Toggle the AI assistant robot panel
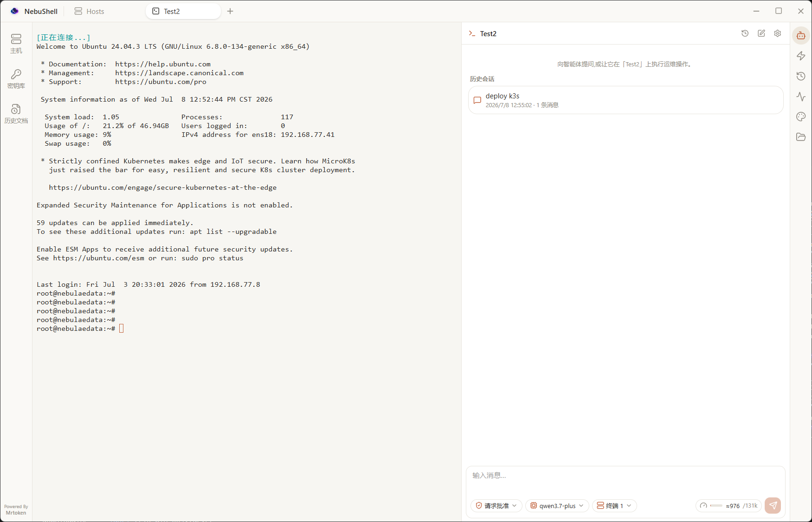The width and height of the screenshot is (812, 522). coord(801,35)
